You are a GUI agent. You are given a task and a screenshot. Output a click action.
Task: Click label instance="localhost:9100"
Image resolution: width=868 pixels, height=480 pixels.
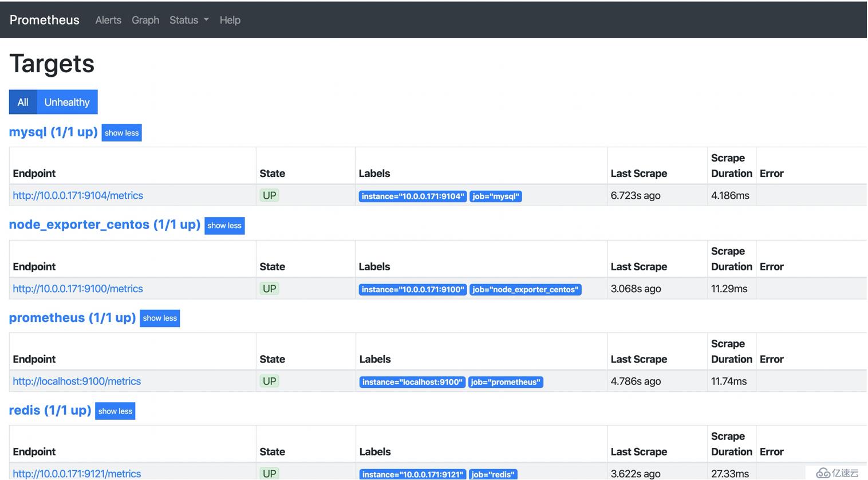tap(412, 382)
